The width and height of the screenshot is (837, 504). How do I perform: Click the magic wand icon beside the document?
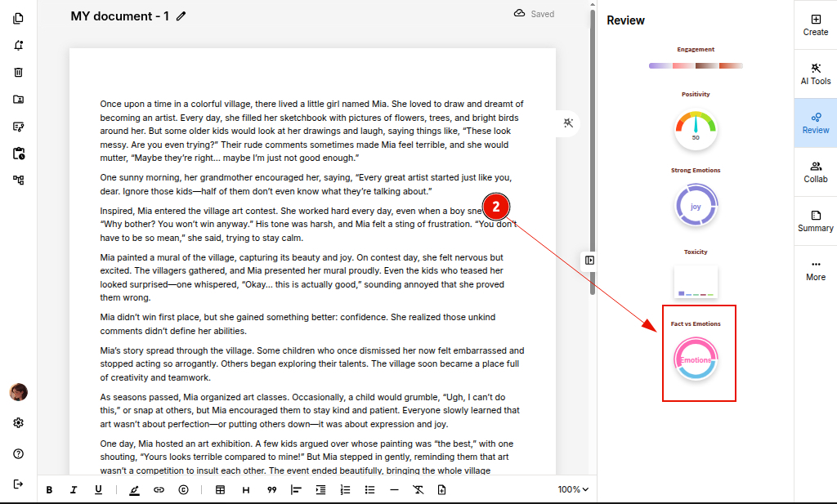click(569, 123)
